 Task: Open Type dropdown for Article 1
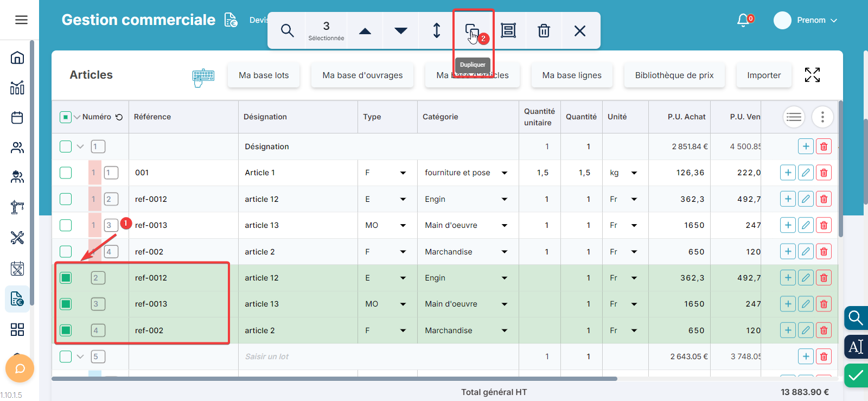(x=403, y=173)
